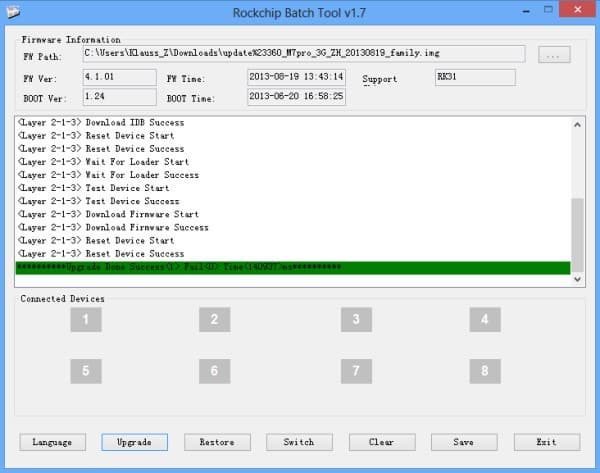The image size is (600, 473).
Task: Click the log scrollbar thumb
Action: click(x=577, y=235)
